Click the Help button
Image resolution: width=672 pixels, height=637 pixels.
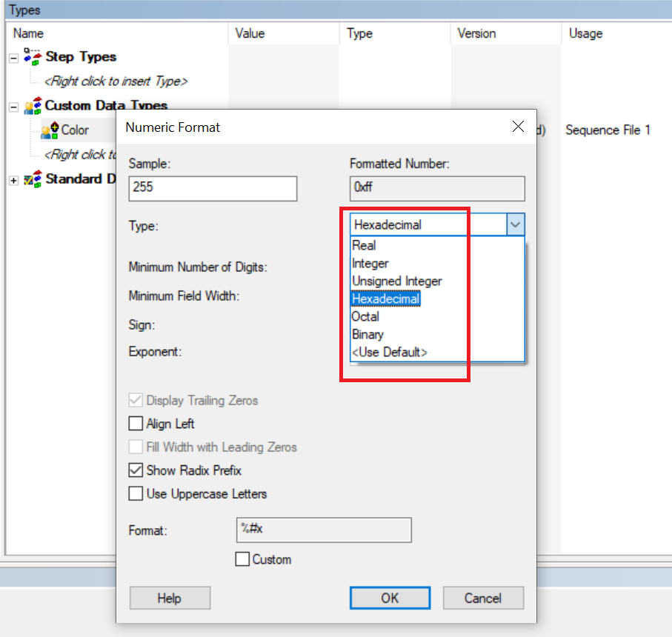pos(170,598)
